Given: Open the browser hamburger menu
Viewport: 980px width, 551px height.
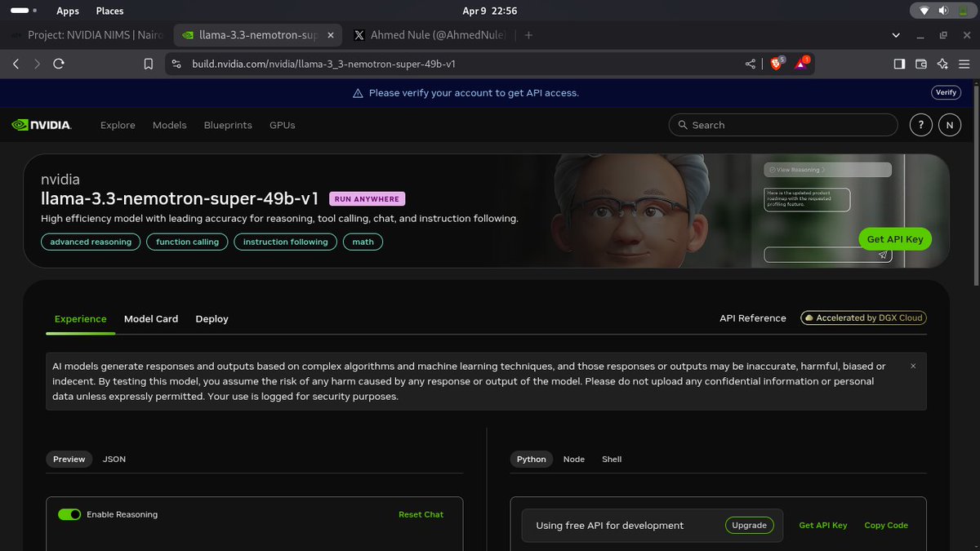Looking at the screenshot, I should pos(964,64).
